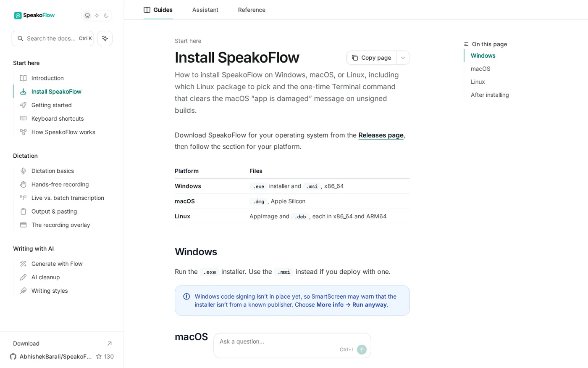
Task: Open Dictation basics via microphone icon
Action: pyautogui.click(x=24, y=171)
